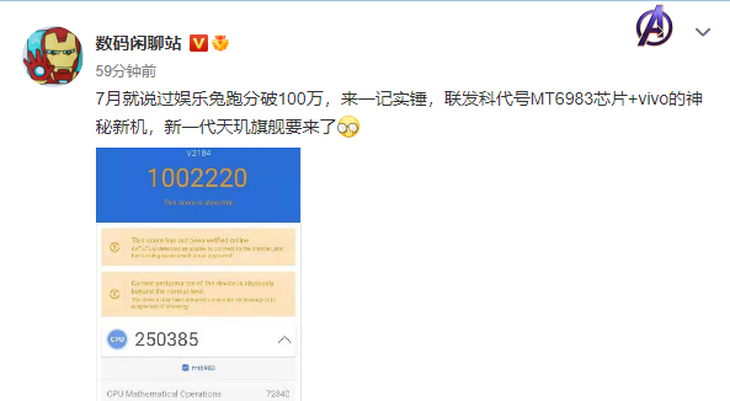Click the 59分钟前 timestamp link
Screen dimensions: 730x401
pyautogui.click(x=126, y=71)
